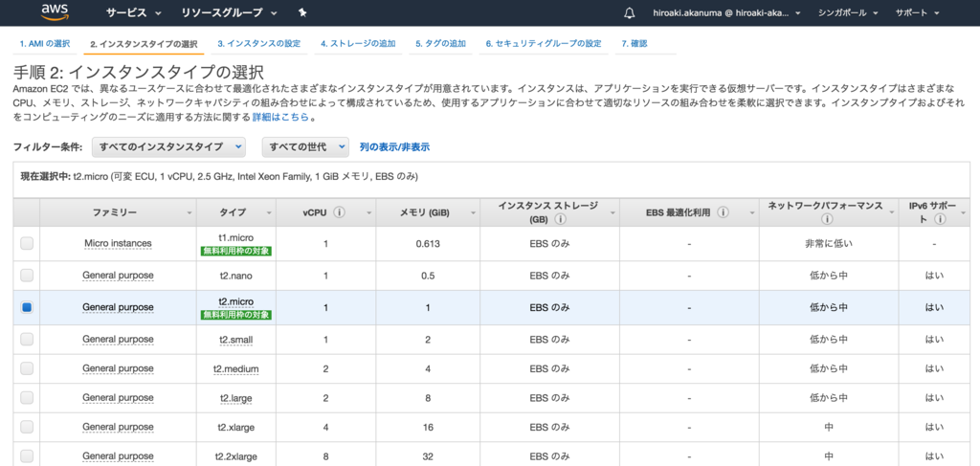This screenshot has height=466, width=980.
Task: Open the pin shortcut icon in navbar
Action: click(x=302, y=12)
